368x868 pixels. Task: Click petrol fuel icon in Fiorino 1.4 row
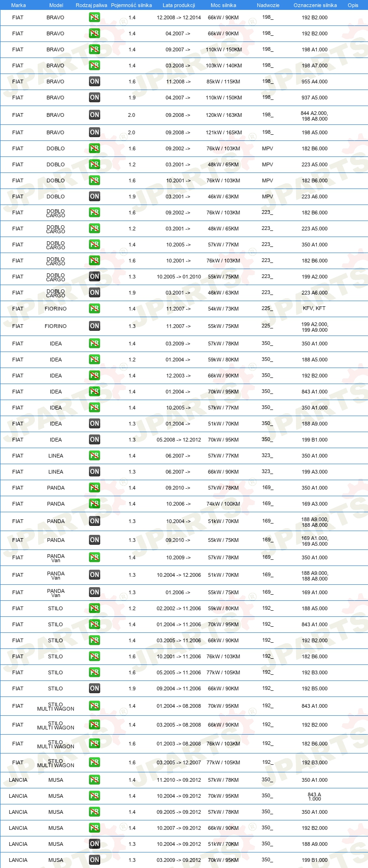pyautogui.click(x=95, y=309)
